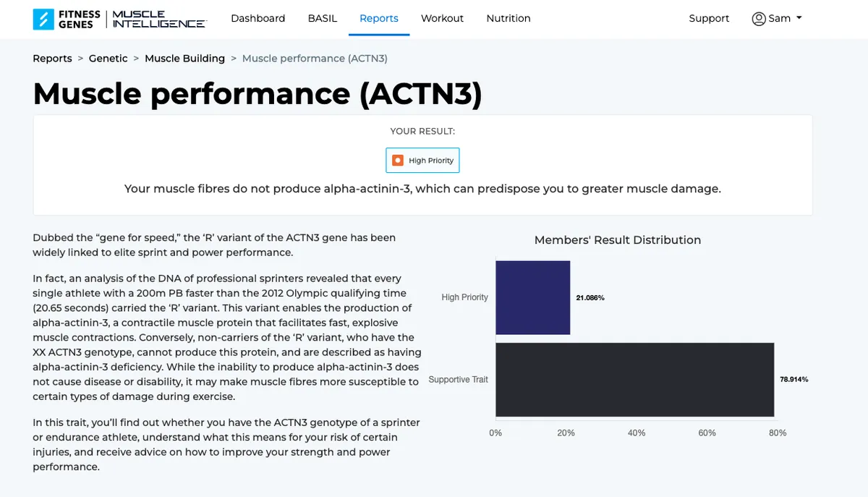Image resolution: width=868 pixels, height=497 pixels.
Task: Click the High Priority axis label
Action: point(465,297)
